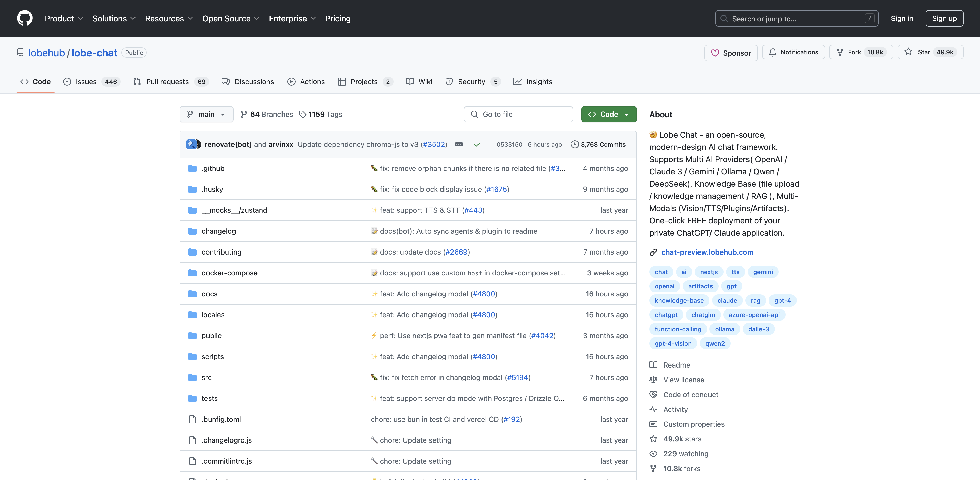Click the Notifications bell button

(x=793, y=52)
